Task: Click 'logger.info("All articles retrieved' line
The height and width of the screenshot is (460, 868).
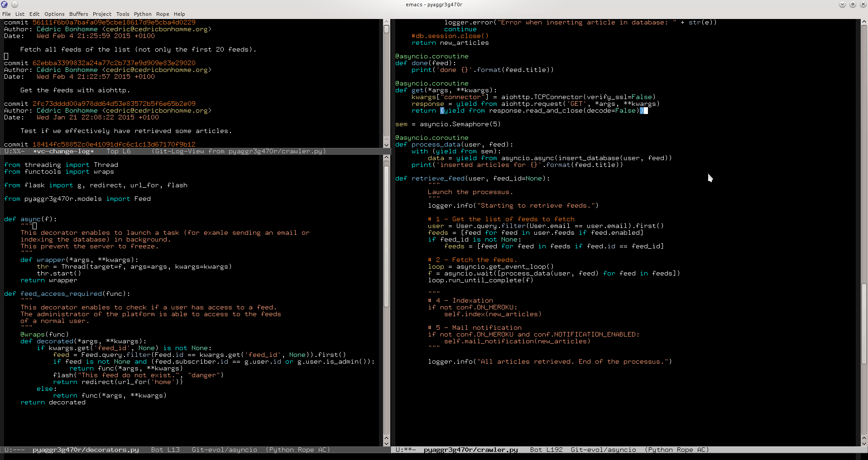Action: (x=550, y=361)
